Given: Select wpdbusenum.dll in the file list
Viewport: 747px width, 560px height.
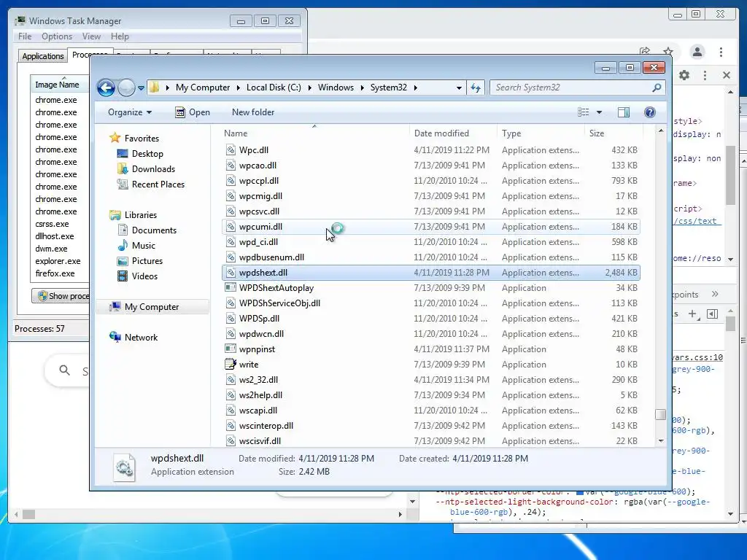Looking at the screenshot, I should pyautogui.click(x=430, y=257).
